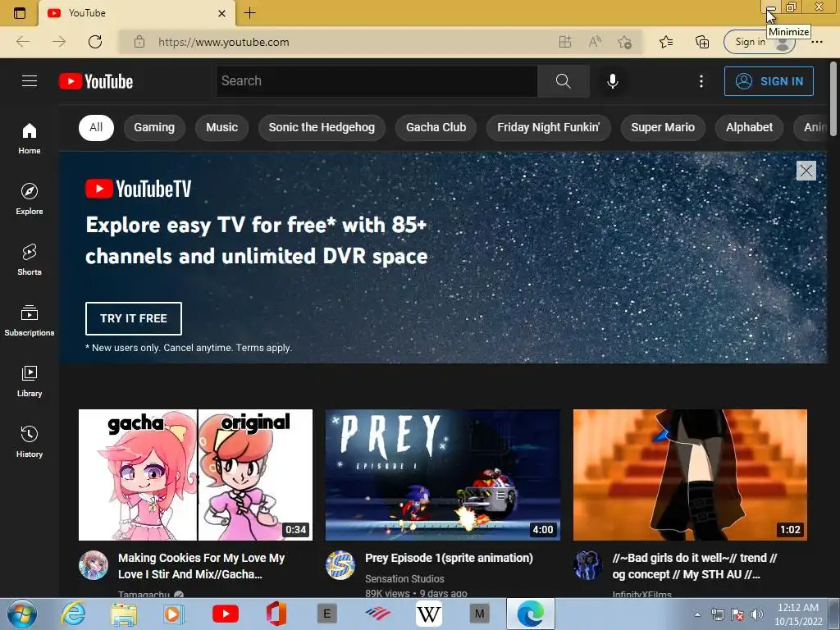Viewport: 840px width, 630px height.
Task: Click the YouTube SIGN IN button
Action: coord(769,81)
